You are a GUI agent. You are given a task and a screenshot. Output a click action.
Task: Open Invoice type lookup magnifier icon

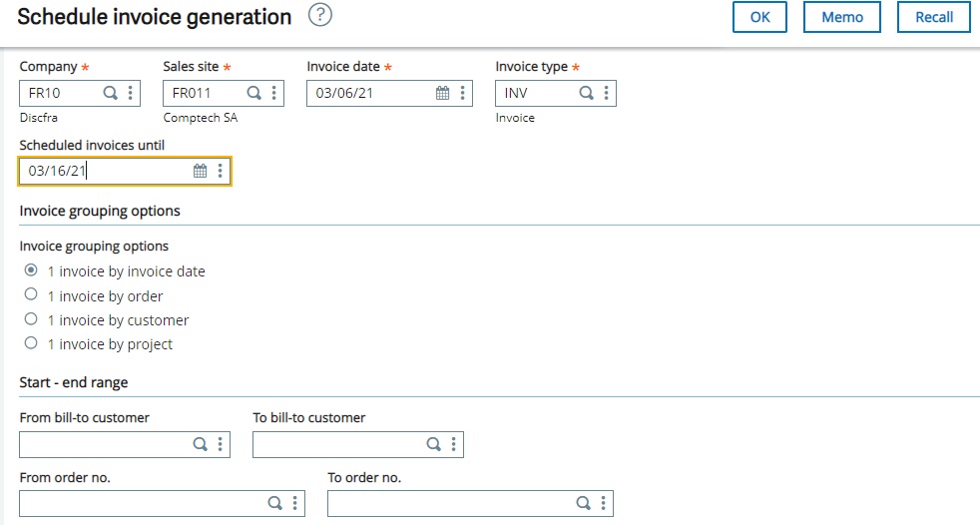coord(586,93)
